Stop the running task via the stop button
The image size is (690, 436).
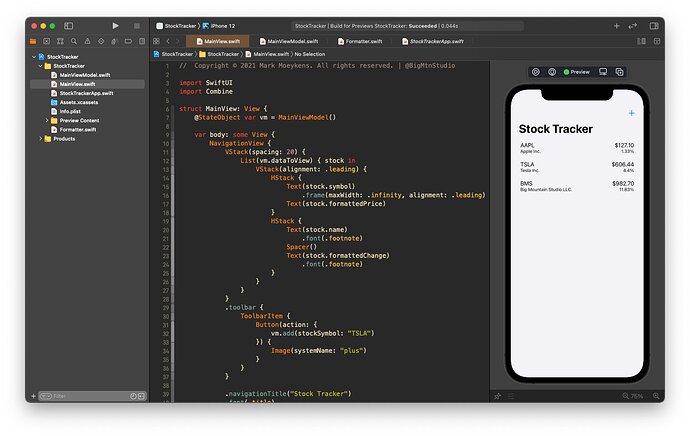pos(137,26)
